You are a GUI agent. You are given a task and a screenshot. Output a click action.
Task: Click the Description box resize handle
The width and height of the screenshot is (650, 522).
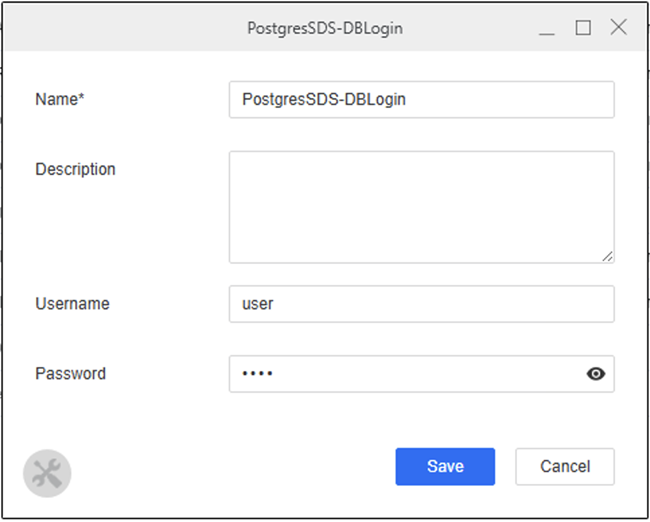(x=607, y=256)
